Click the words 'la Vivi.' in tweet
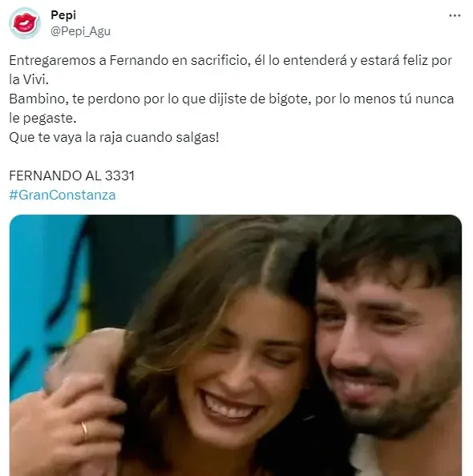This screenshot has height=476, width=473. [29, 79]
